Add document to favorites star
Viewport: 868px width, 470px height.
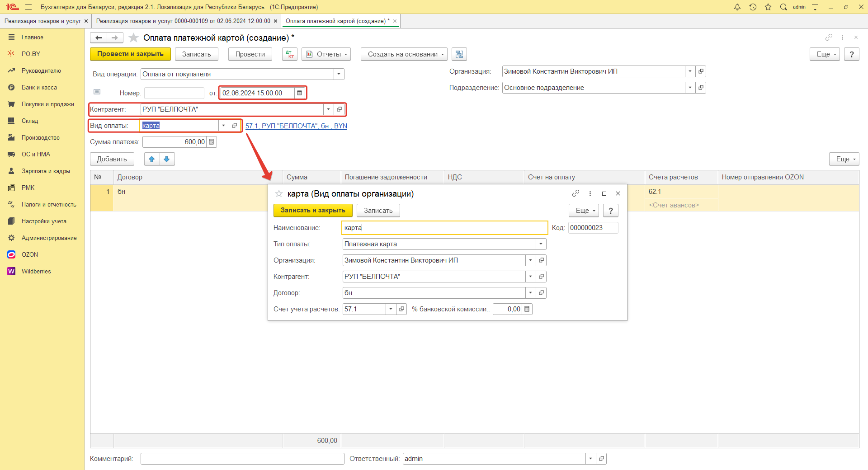(x=133, y=38)
